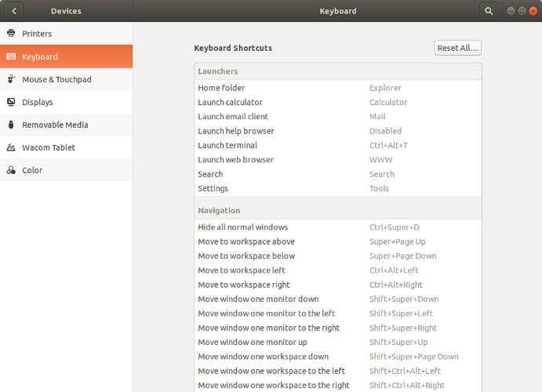Select the Launch web browser shortcut
The height and width of the screenshot is (392, 542).
click(337, 160)
